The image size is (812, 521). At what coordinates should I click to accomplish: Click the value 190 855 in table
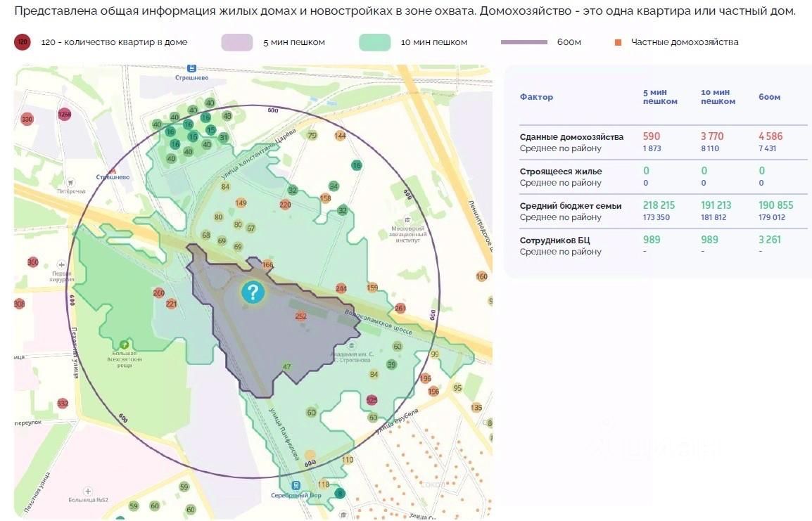pos(775,205)
